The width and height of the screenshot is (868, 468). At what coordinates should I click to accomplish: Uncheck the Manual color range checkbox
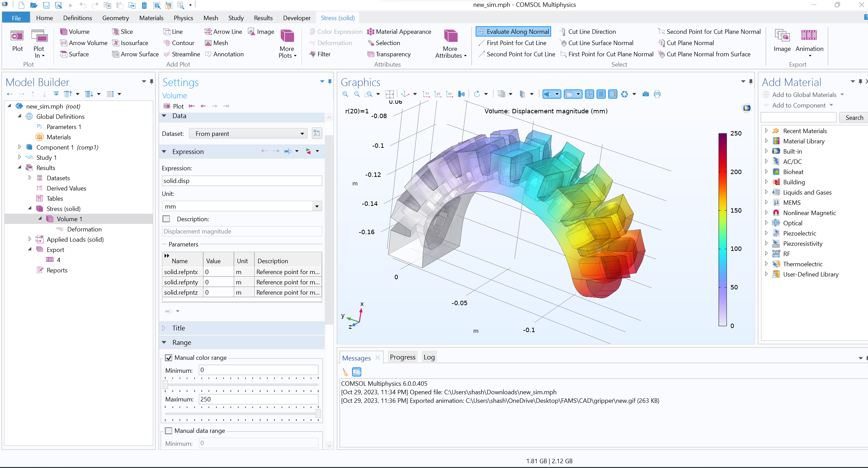[168, 358]
